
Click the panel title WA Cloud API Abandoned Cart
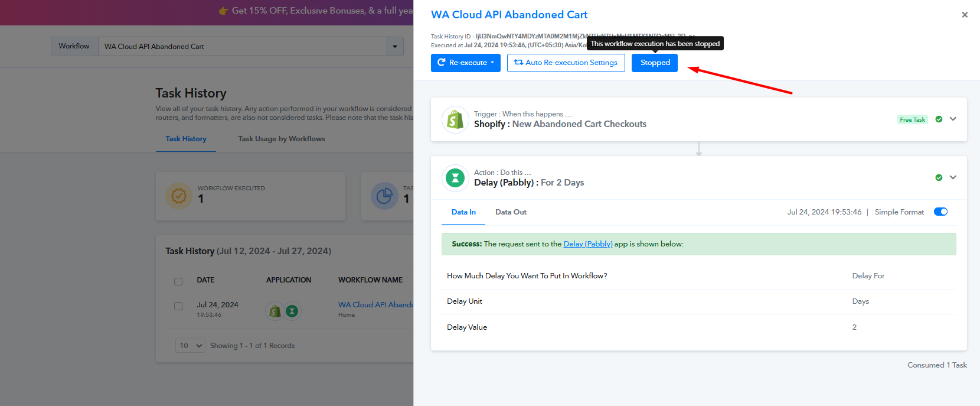point(509,15)
